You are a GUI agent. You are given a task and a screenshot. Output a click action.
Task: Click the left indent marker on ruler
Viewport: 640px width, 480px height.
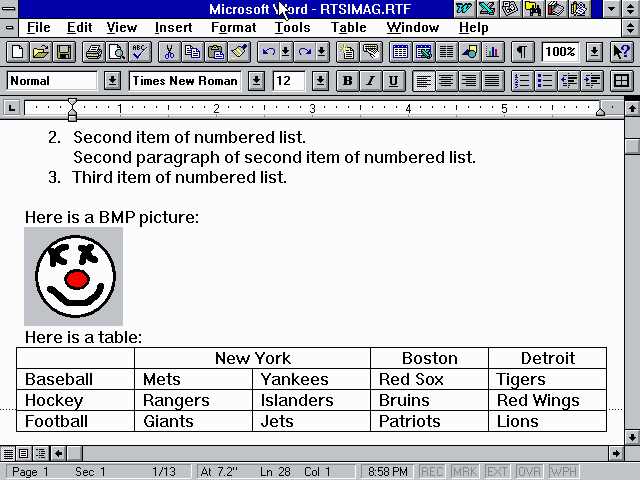point(72,115)
